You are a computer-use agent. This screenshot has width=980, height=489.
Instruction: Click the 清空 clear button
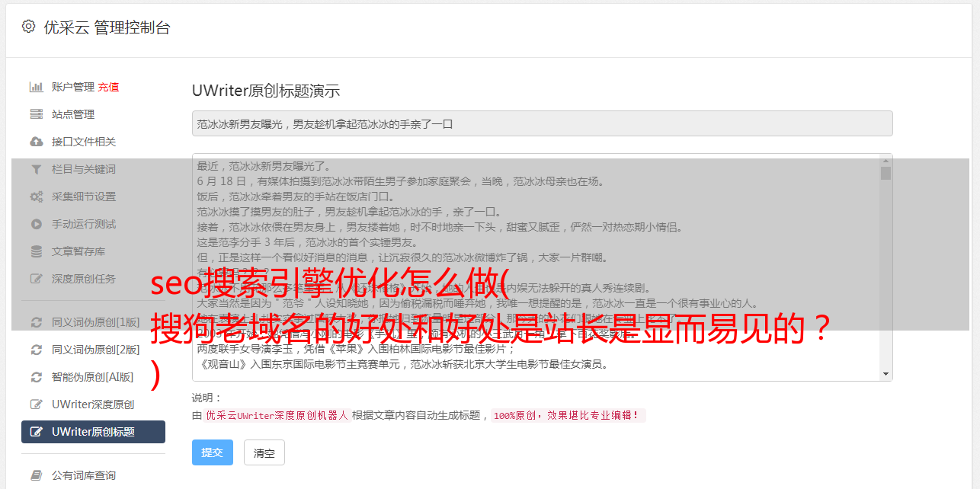click(264, 452)
